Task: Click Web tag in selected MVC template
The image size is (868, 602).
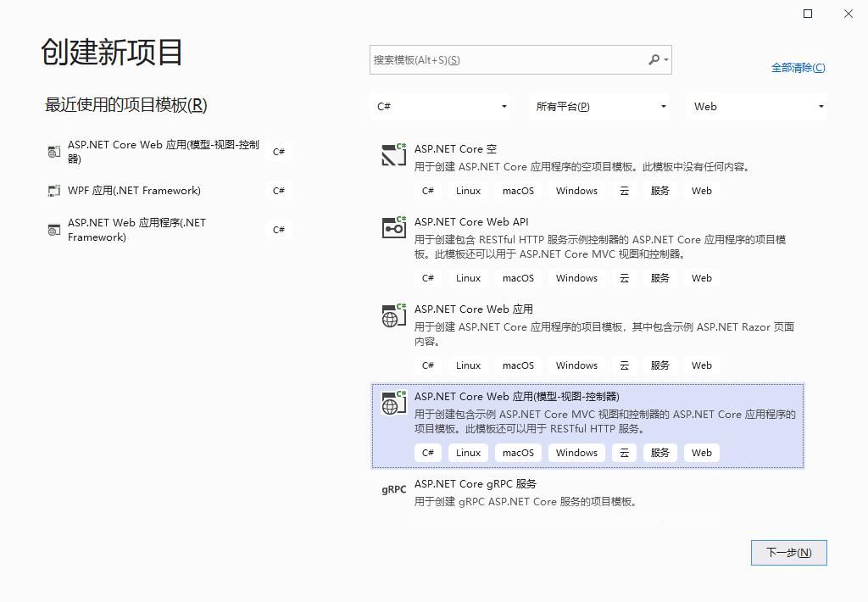Action: coord(701,453)
